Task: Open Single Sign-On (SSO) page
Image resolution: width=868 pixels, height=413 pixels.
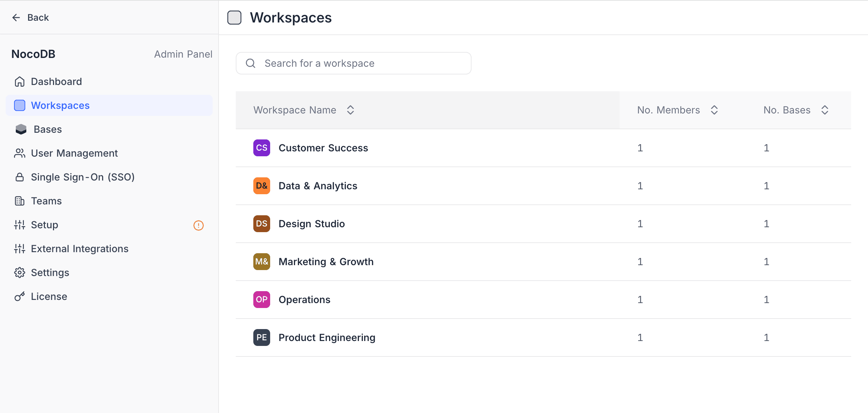Action: point(82,177)
